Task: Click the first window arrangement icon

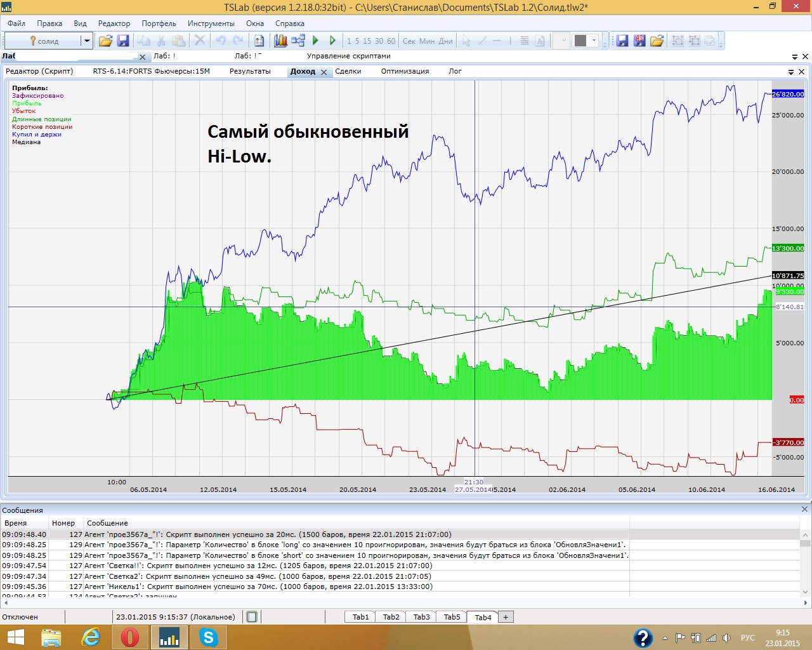Action: tap(678, 41)
